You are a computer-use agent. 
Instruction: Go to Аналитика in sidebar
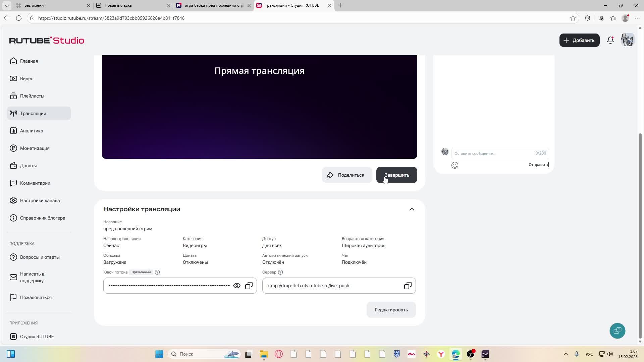coord(32,131)
